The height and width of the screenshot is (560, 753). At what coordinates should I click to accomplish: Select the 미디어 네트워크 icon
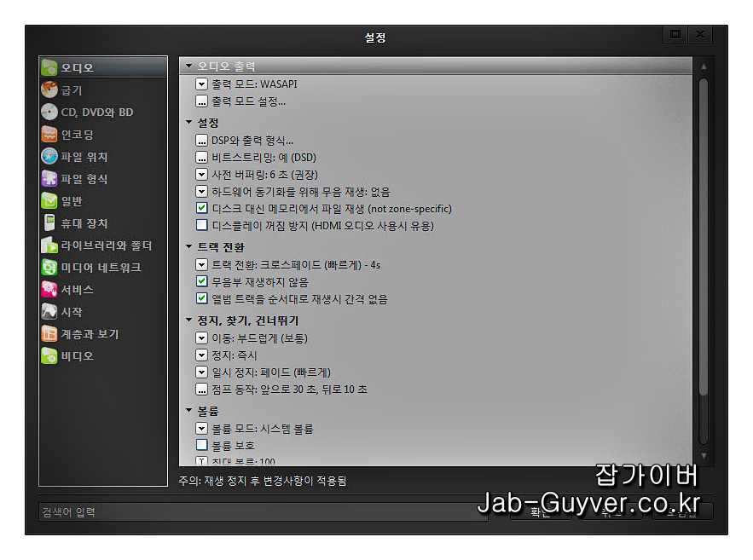pyautogui.click(x=49, y=268)
